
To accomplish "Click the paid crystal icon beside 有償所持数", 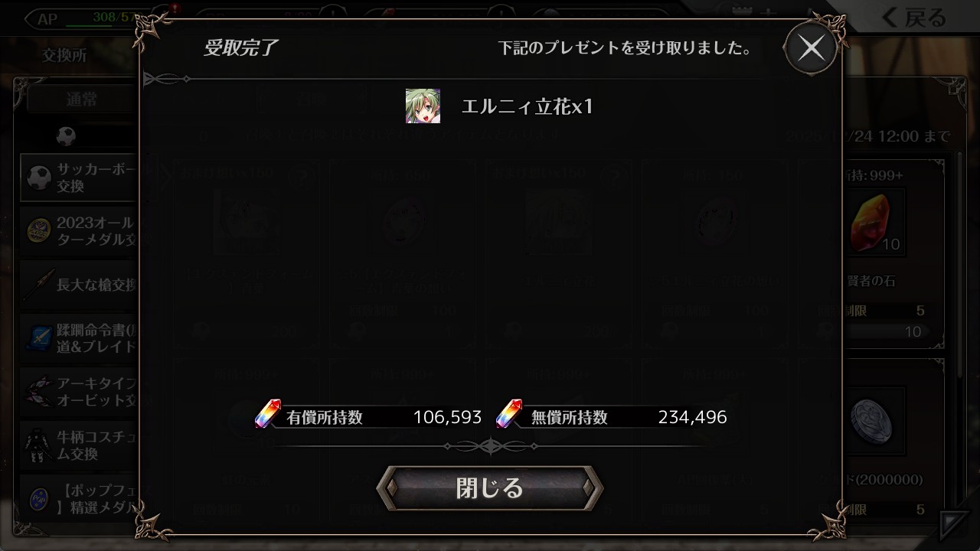I will coord(268,414).
